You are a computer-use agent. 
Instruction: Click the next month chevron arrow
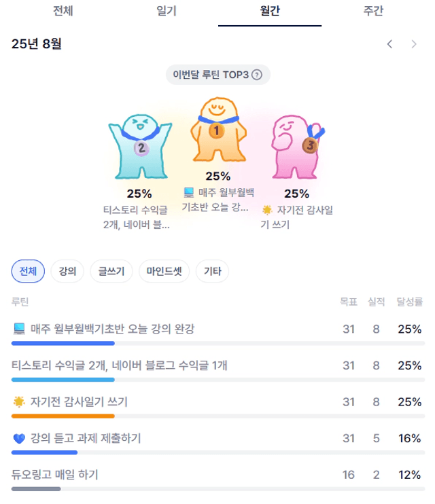(414, 44)
